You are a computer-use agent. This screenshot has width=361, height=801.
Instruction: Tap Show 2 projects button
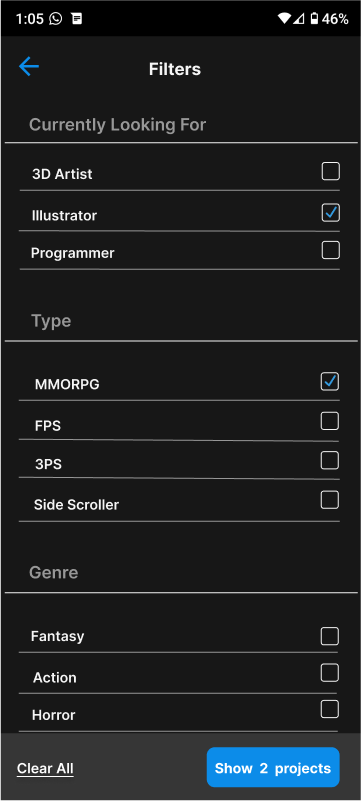pos(273,767)
